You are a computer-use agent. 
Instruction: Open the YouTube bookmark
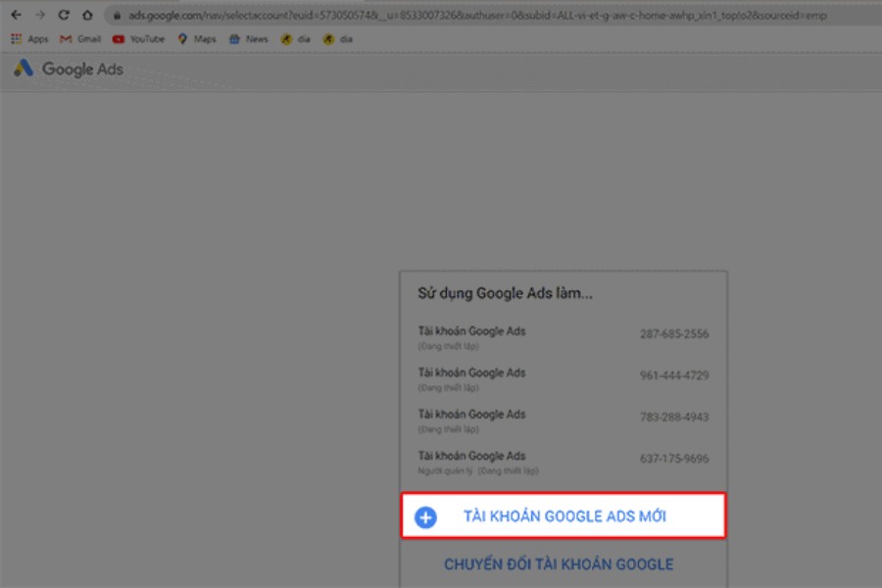[138, 39]
